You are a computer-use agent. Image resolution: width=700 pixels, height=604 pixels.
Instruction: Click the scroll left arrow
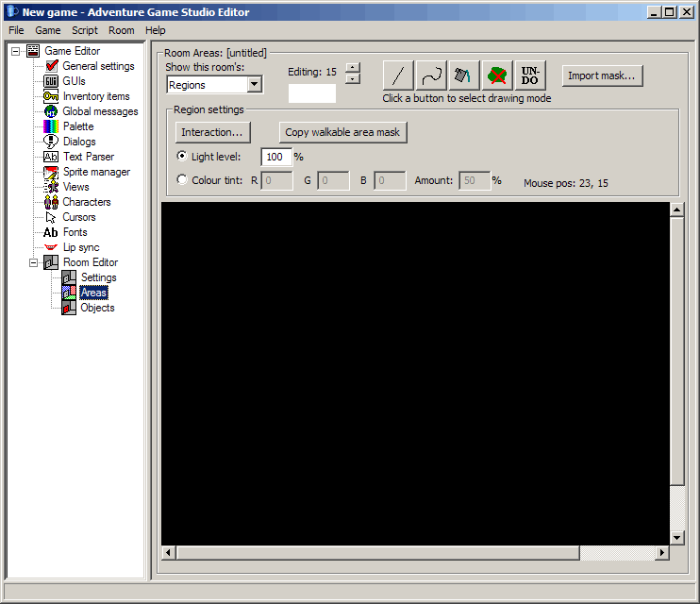pyautogui.click(x=168, y=553)
